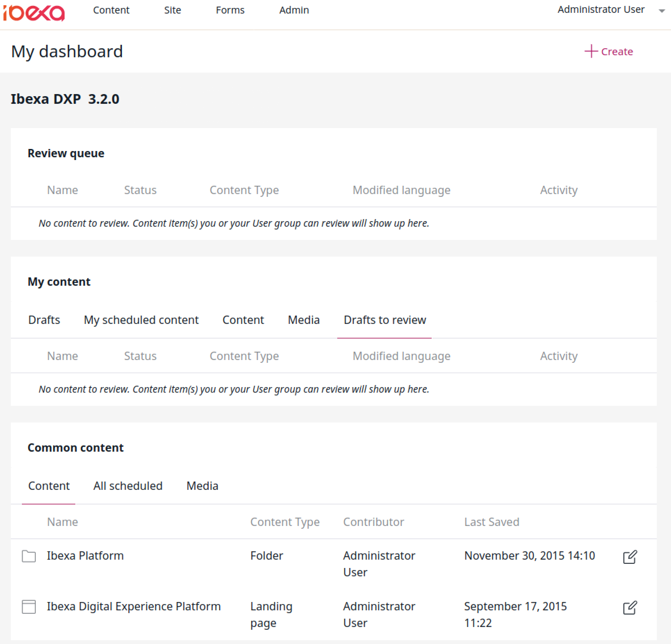Open the All scheduled tab
Screen dimensions: 671x644
[128, 486]
